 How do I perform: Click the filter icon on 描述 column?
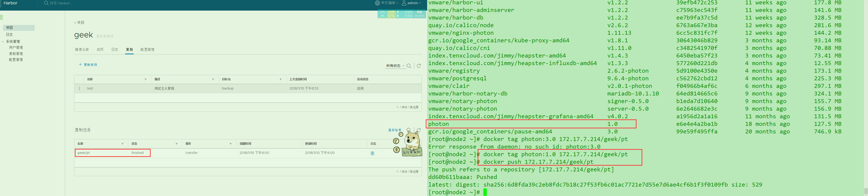click(213, 79)
